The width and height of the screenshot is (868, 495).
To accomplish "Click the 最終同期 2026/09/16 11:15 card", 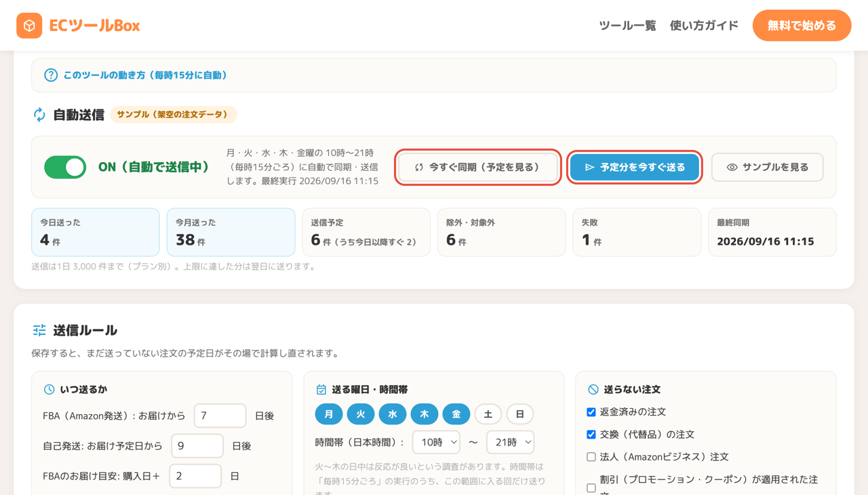I will pos(772,232).
